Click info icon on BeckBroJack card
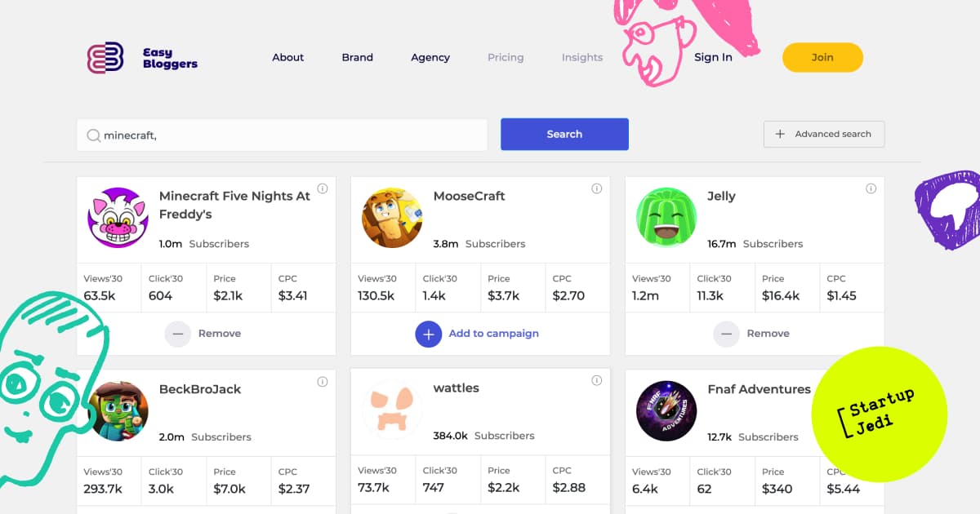The image size is (980, 514). (x=323, y=382)
